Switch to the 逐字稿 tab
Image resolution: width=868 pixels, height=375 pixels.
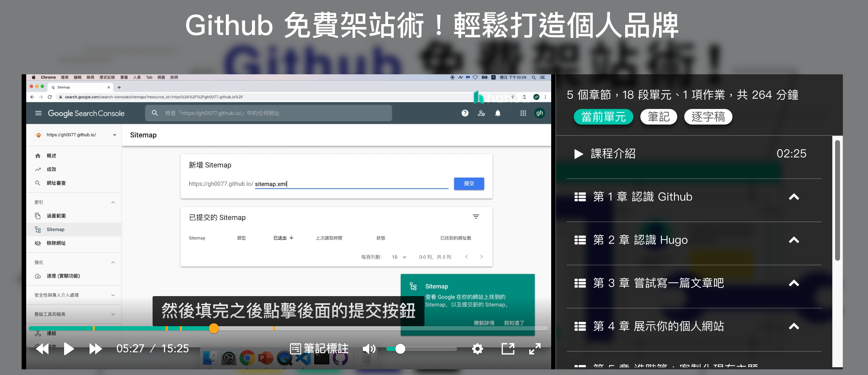click(x=708, y=116)
